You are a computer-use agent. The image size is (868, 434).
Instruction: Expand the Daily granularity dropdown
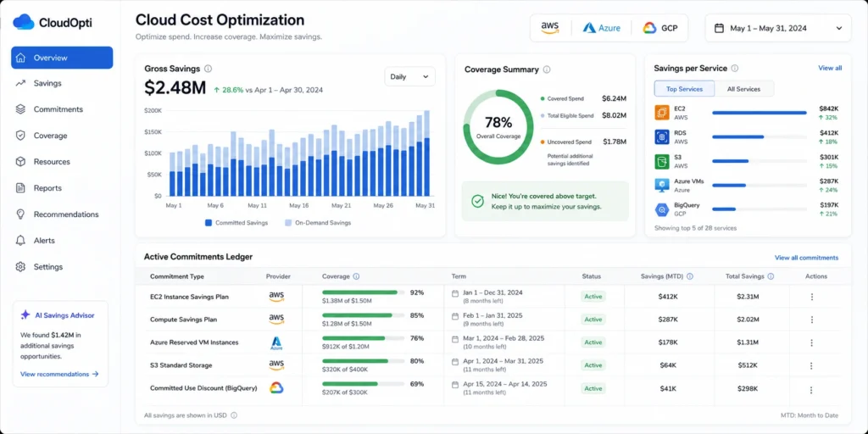pos(409,77)
